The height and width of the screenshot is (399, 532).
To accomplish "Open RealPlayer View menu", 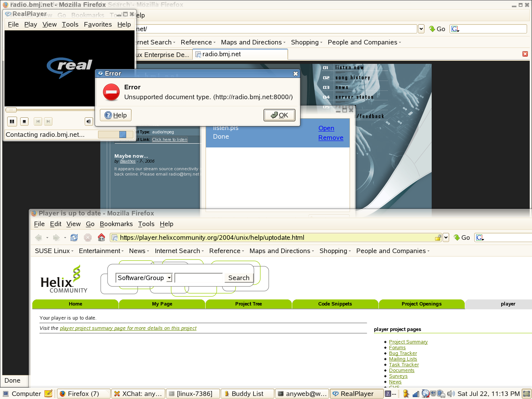I will (49, 24).
